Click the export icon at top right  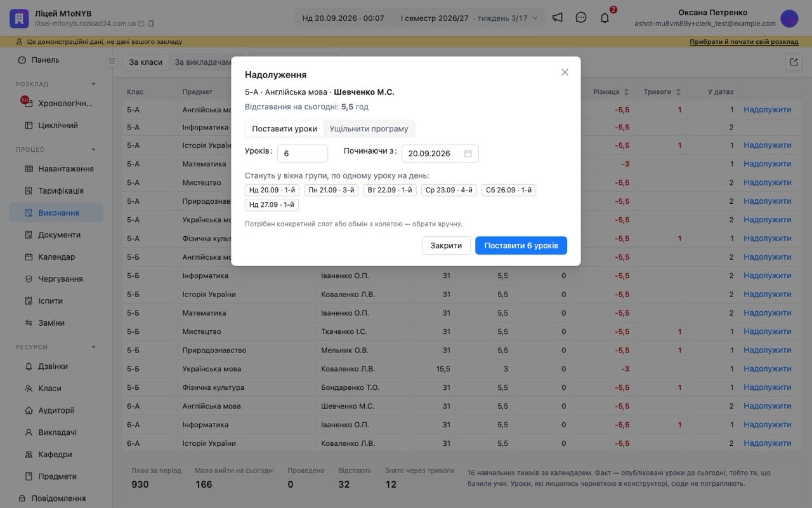[794, 62]
